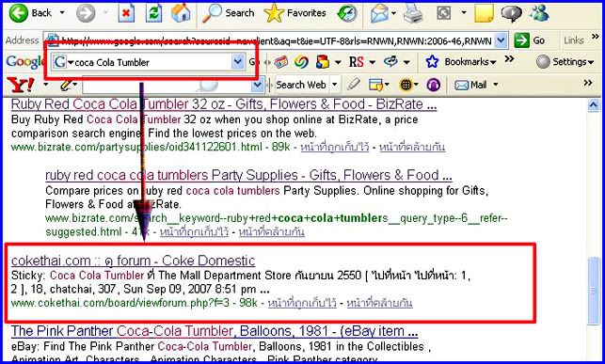Click the Refresh page icon
The width and height of the screenshot is (605, 364).
(x=153, y=13)
